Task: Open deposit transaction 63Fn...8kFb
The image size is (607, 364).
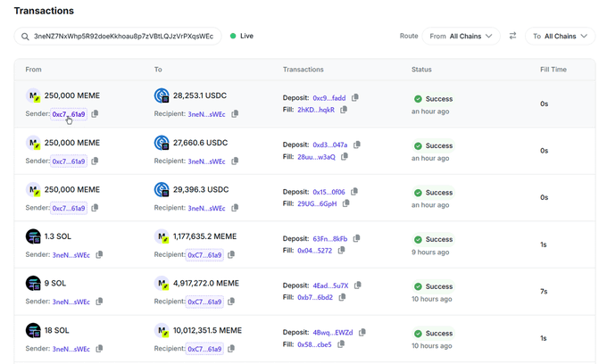Action: tap(329, 239)
